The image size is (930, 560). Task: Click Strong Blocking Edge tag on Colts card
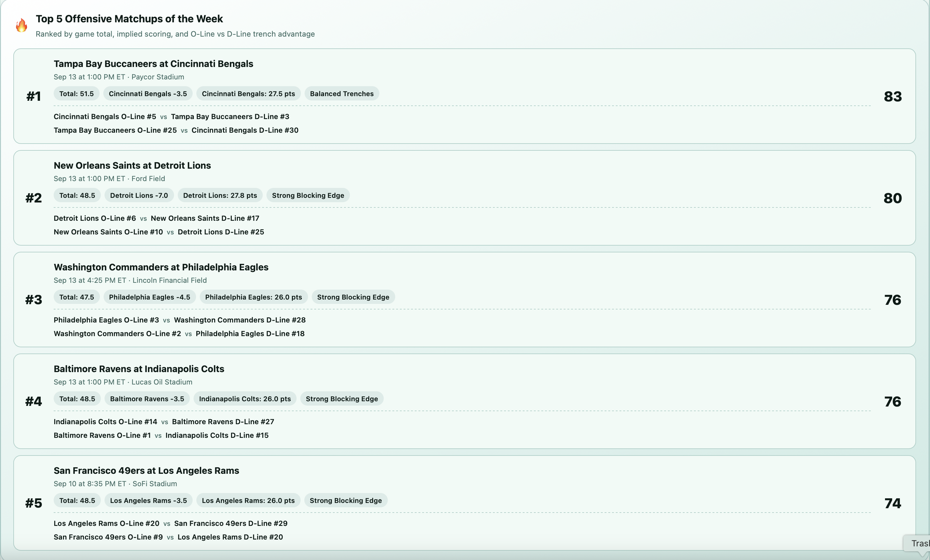tap(342, 399)
